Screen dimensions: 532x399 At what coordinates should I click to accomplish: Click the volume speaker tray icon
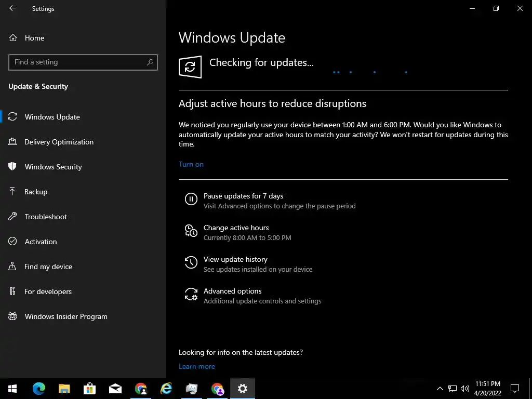[465, 389]
